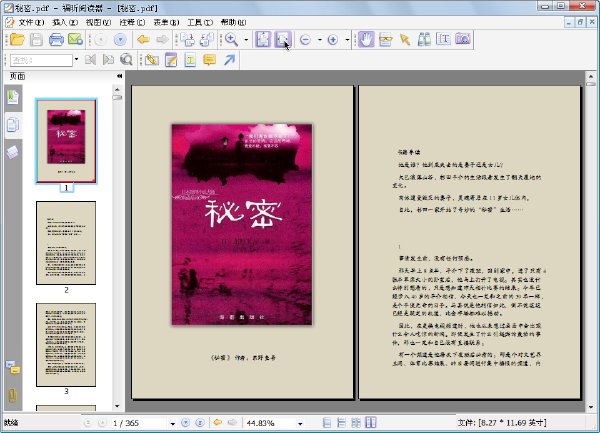Print the document with the printer icon

click(56, 39)
